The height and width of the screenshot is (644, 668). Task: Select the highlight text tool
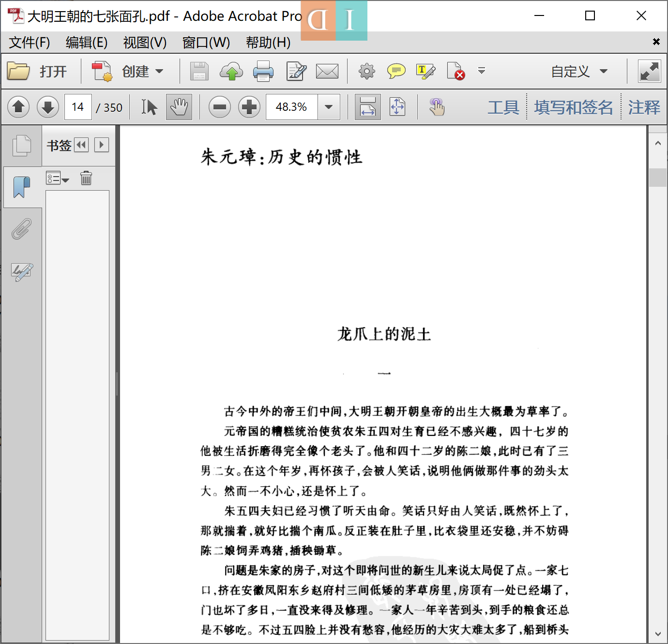click(426, 71)
